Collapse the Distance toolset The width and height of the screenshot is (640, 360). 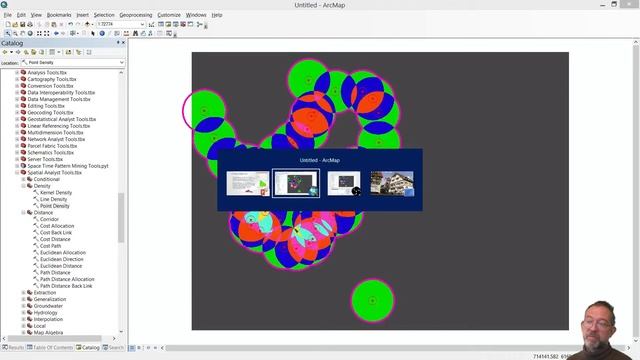click(23, 213)
